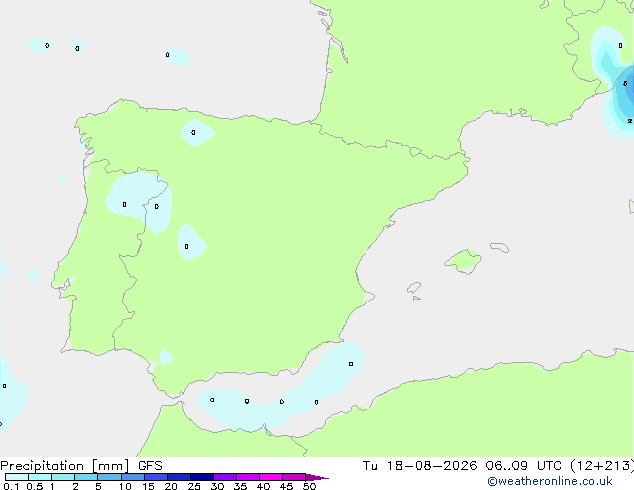Image resolution: width=634 pixels, height=490 pixels.
Task: Select the 40–45 mm magenta legend swatch
Action: pyautogui.click(x=271, y=477)
